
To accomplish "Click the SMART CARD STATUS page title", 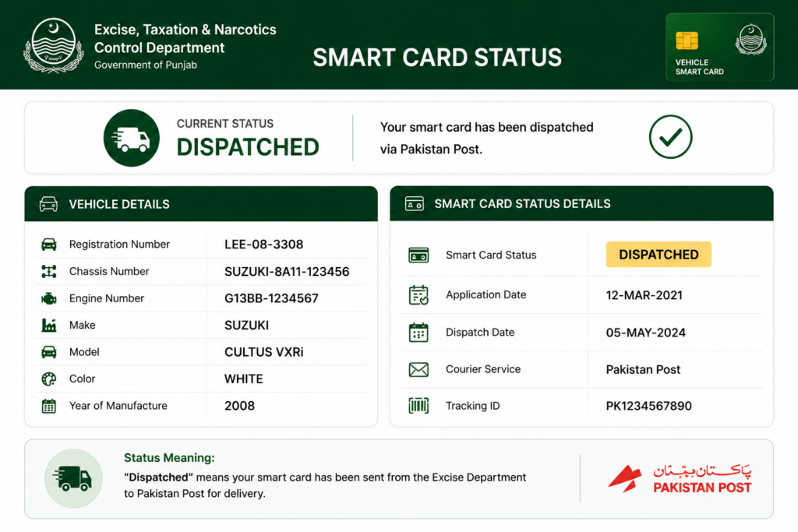I will click(x=437, y=58).
